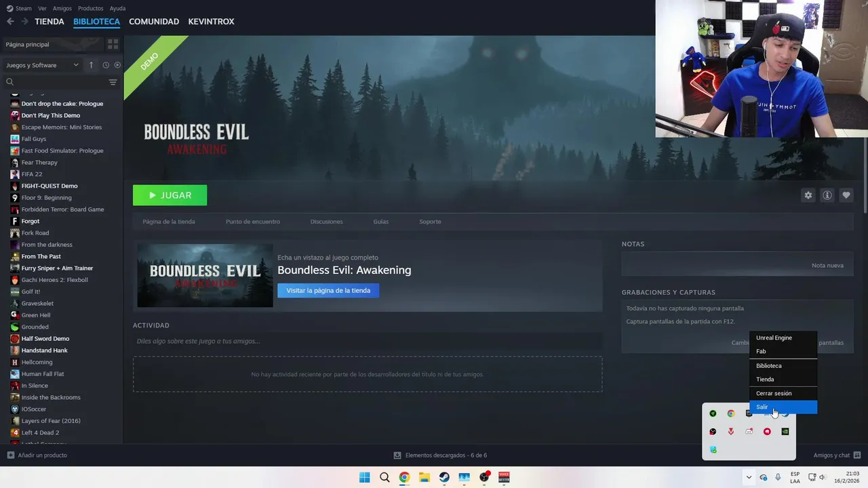Open Página principal in sidebar

[x=53, y=44]
